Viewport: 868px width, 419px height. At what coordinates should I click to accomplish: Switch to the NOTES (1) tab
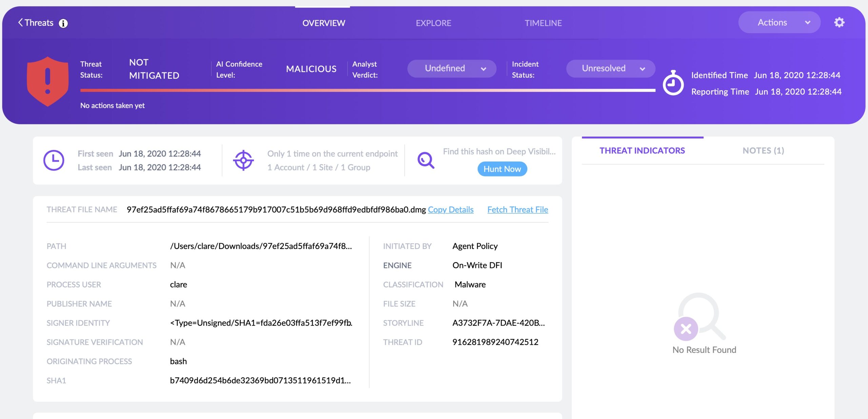click(x=763, y=150)
